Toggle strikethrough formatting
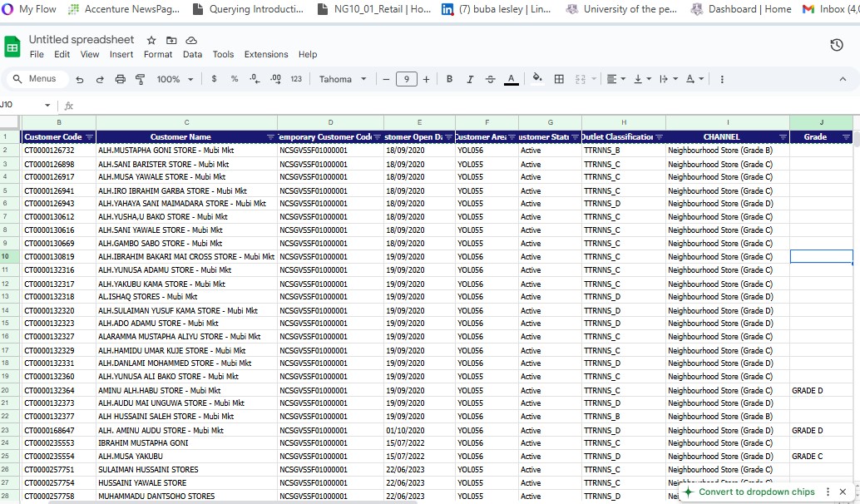Image resolution: width=860 pixels, height=504 pixels. (x=491, y=79)
